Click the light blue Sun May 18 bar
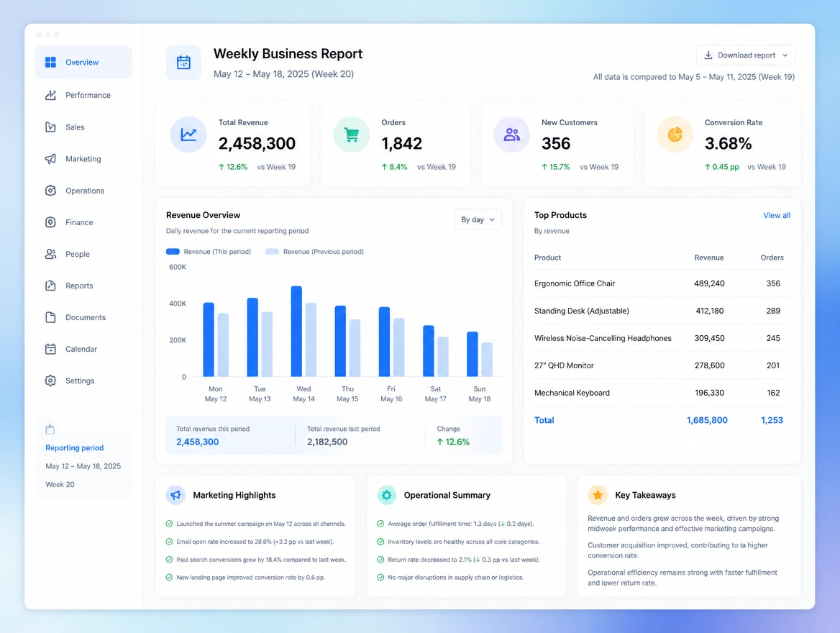This screenshot has height=633, width=840. pyautogui.click(x=487, y=360)
